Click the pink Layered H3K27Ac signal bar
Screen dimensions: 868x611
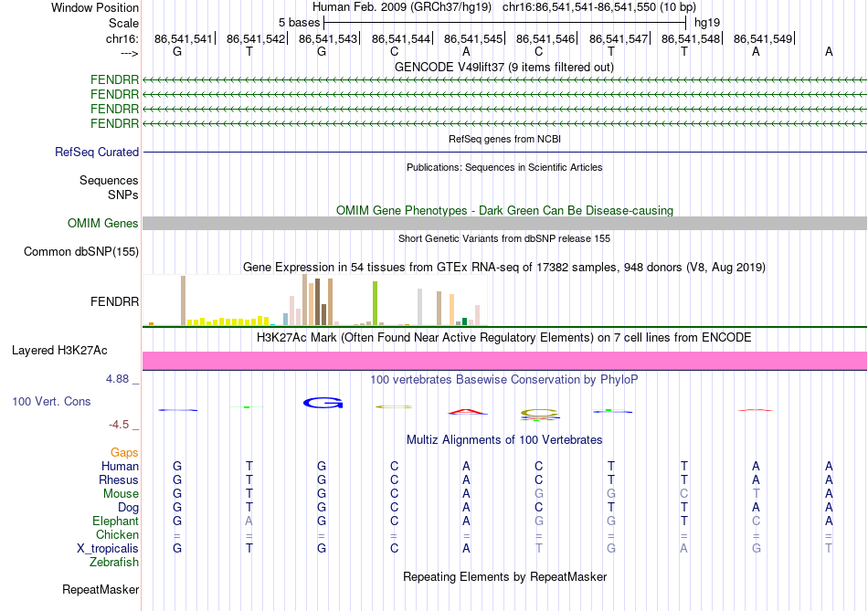(504, 360)
